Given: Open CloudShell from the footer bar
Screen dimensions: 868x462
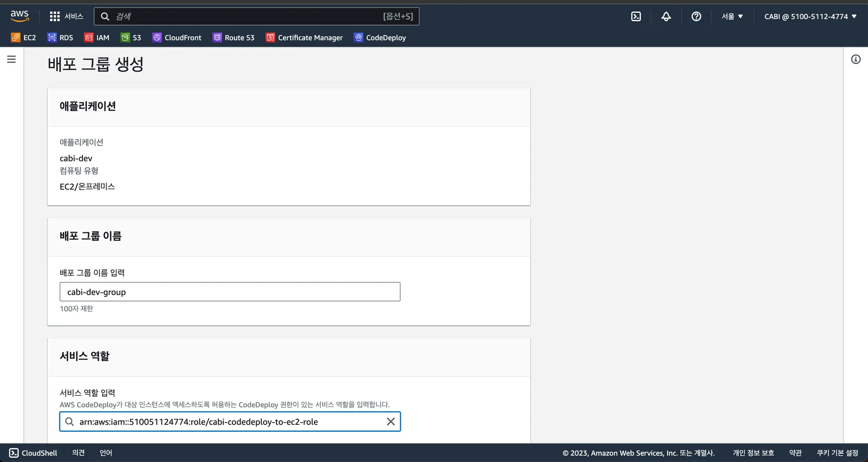Looking at the screenshot, I should (33, 453).
